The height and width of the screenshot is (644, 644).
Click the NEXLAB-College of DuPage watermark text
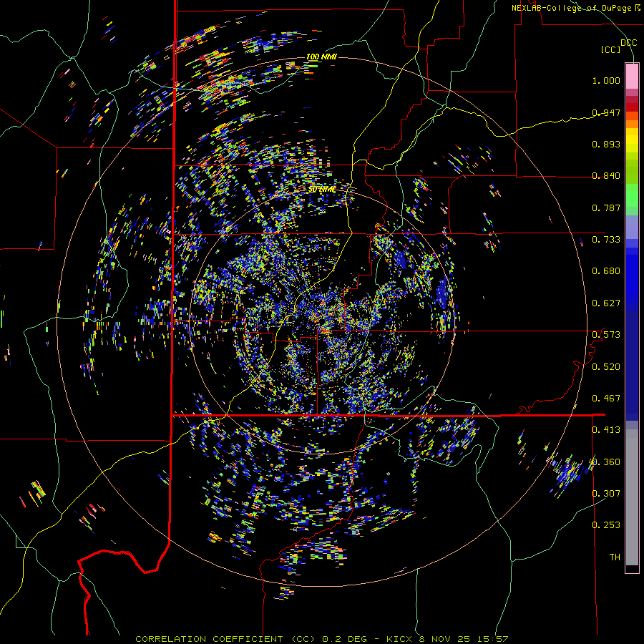pyautogui.click(x=575, y=8)
